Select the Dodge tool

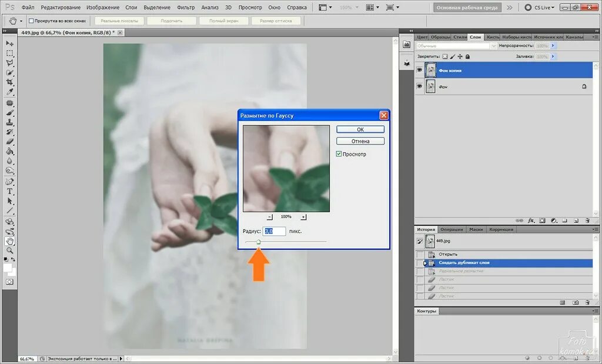coord(9,171)
